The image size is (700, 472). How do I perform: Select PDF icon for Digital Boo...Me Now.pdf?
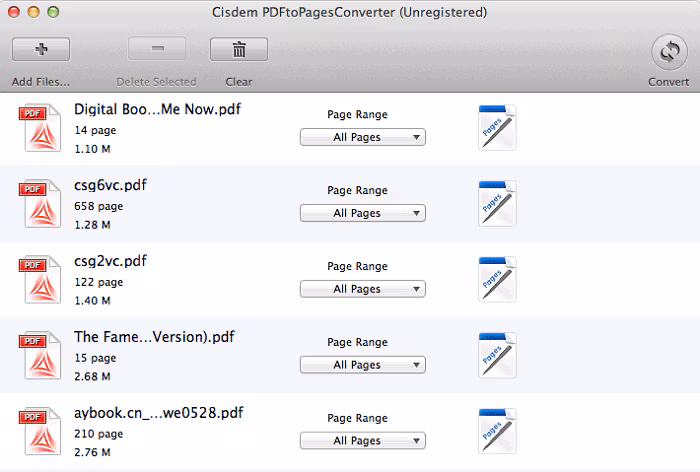40,128
